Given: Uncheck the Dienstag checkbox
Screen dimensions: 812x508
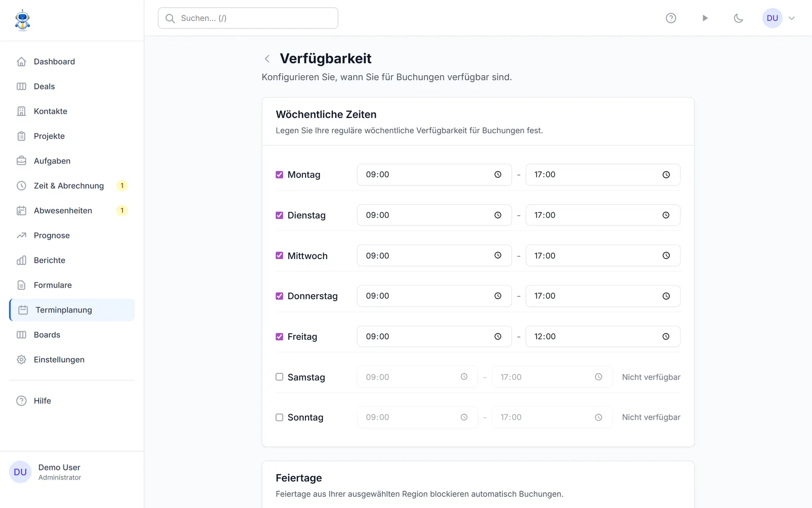Looking at the screenshot, I should (279, 215).
